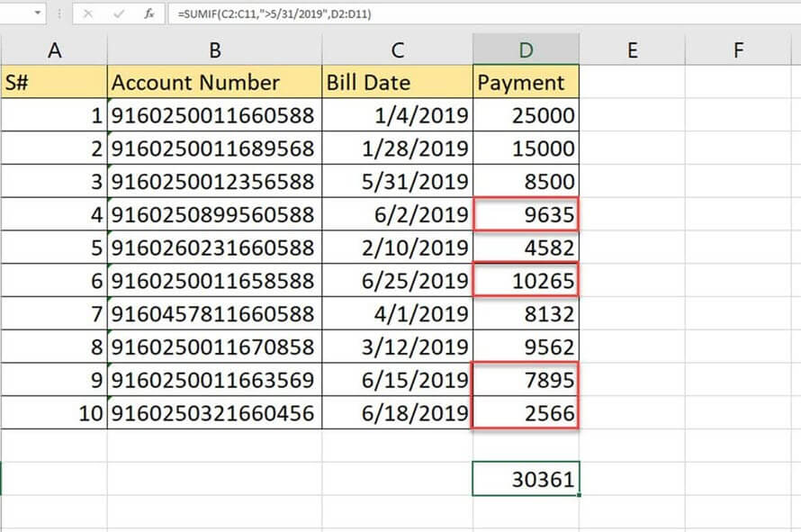Select the result cell showing 30361
The image size is (801, 532).
(x=526, y=480)
